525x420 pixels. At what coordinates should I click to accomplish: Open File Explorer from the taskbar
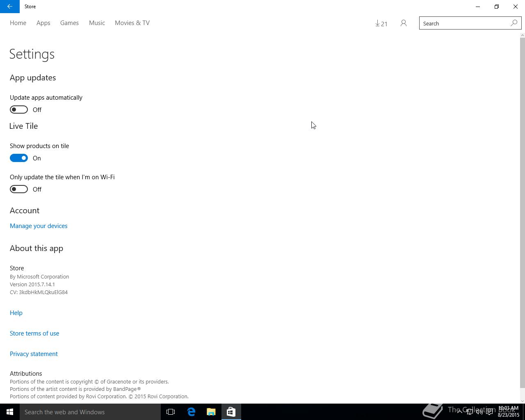coord(211,412)
